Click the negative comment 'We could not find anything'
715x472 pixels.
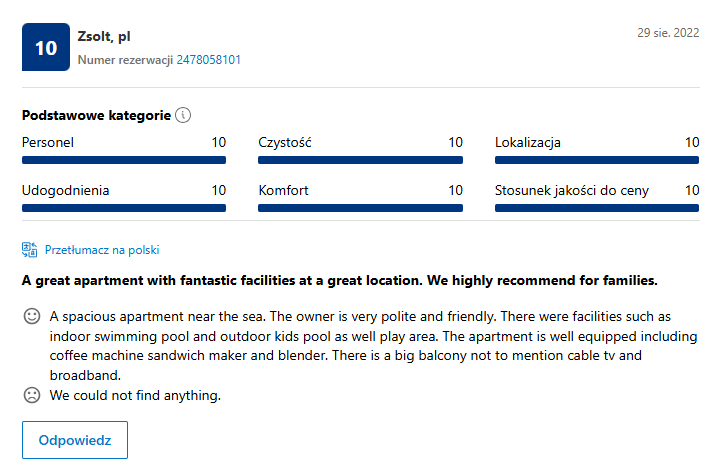pos(134,395)
